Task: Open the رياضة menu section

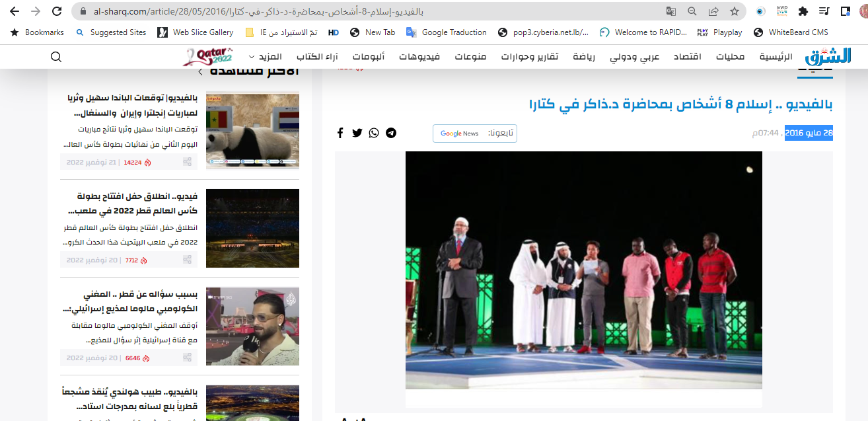Action: (583, 57)
